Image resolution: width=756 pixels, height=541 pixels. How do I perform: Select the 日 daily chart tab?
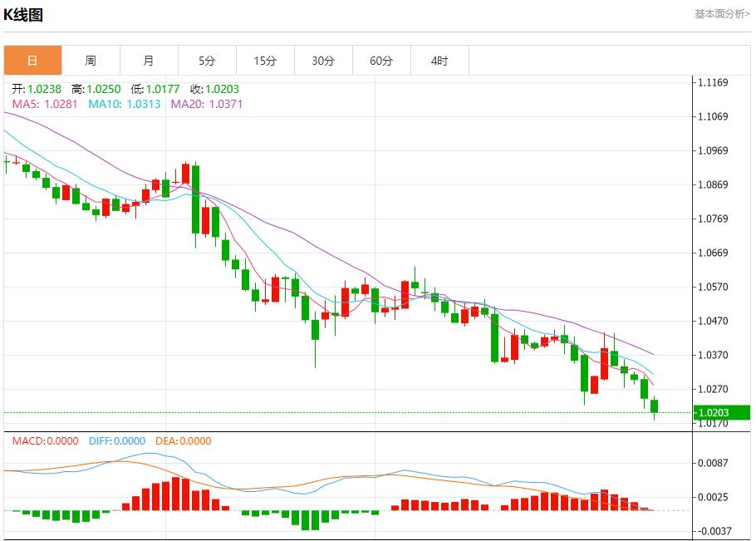coord(32,61)
